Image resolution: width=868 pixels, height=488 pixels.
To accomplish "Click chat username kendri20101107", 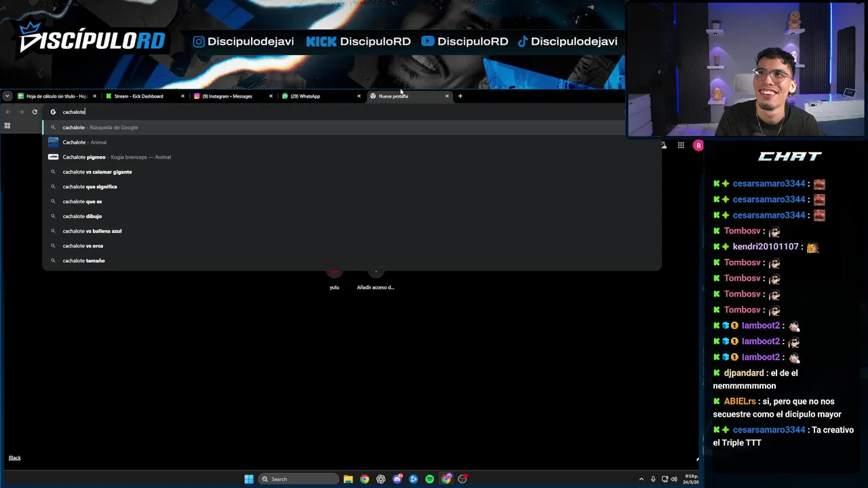I will click(766, 247).
